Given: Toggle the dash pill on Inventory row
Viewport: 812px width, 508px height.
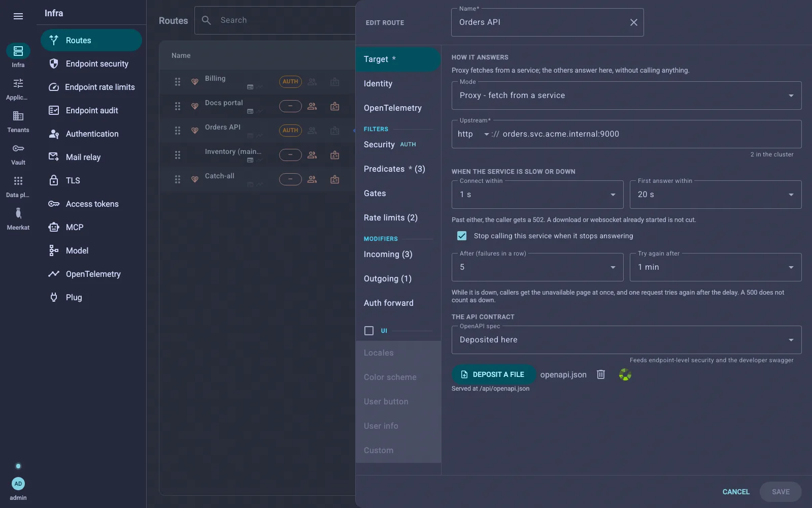Looking at the screenshot, I should [290, 155].
